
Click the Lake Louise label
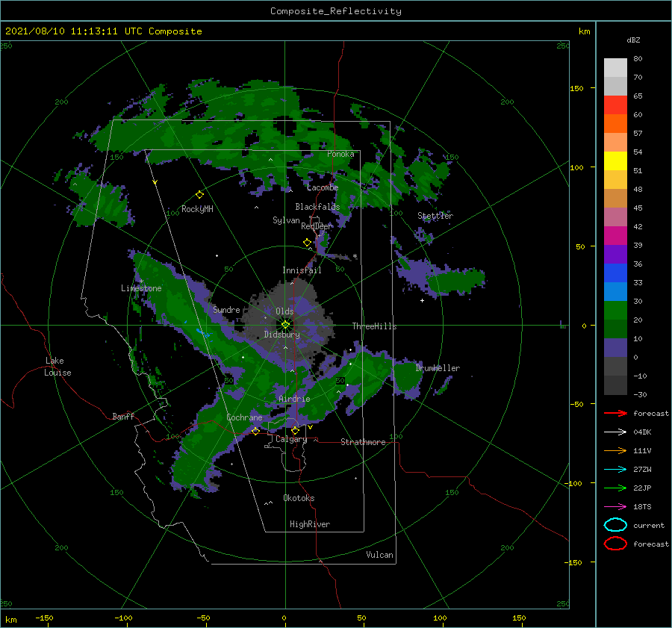57,367
